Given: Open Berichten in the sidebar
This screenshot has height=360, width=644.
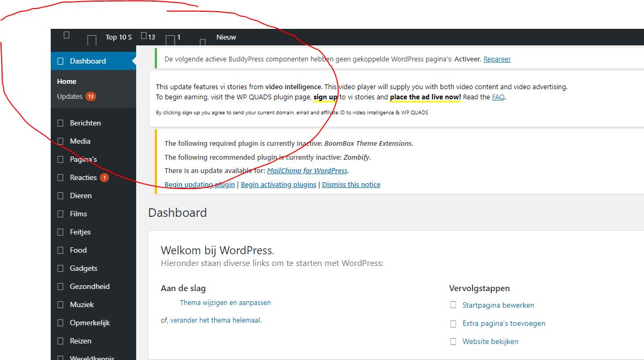Looking at the screenshot, I should [85, 123].
